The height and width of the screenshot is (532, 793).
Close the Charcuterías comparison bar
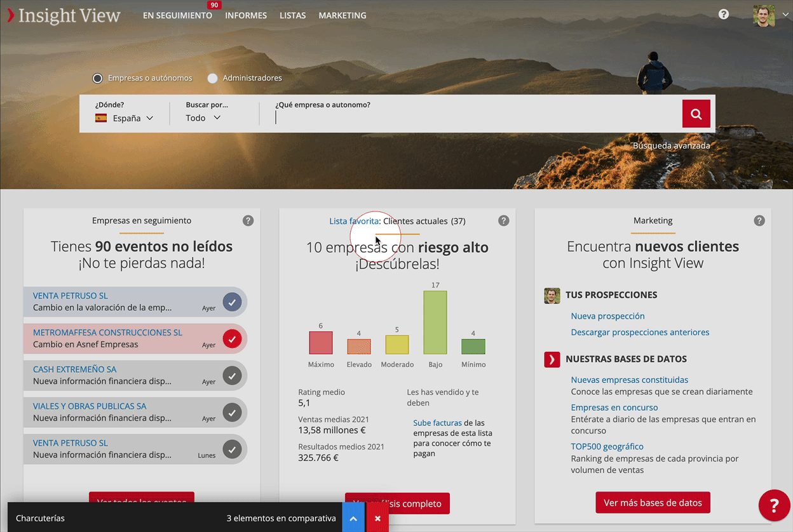pos(377,518)
